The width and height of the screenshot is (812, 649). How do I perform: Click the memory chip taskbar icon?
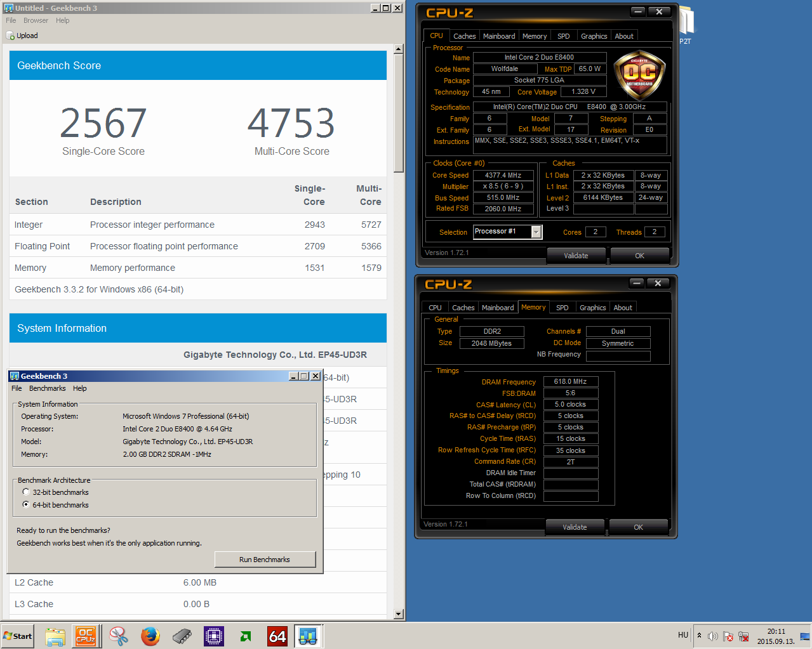[182, 636]
